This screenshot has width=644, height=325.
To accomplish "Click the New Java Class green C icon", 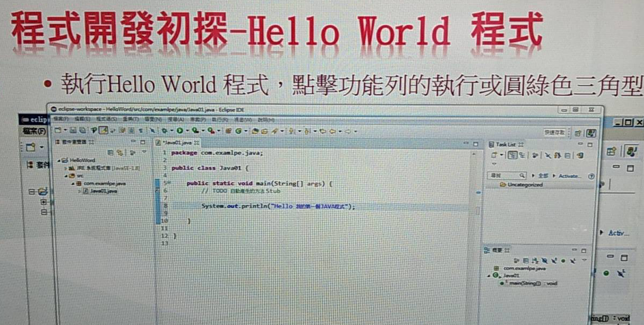I will 239,131.
